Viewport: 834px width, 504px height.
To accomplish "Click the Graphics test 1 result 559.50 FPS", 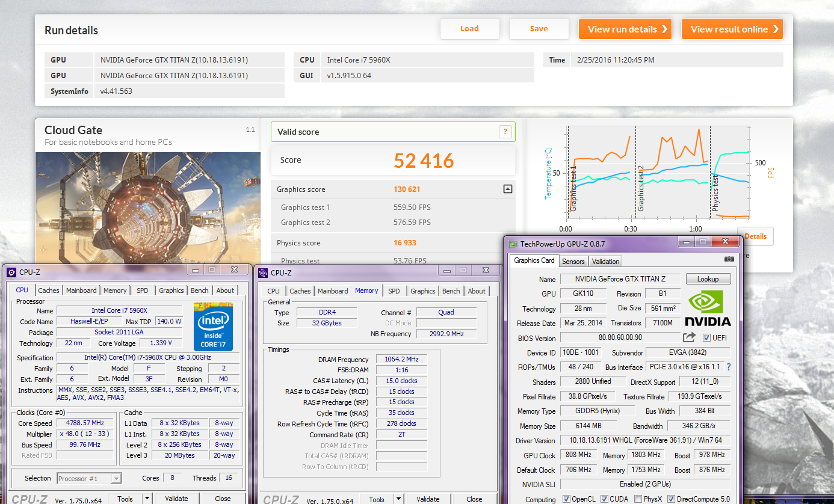I will coord(412,207).
